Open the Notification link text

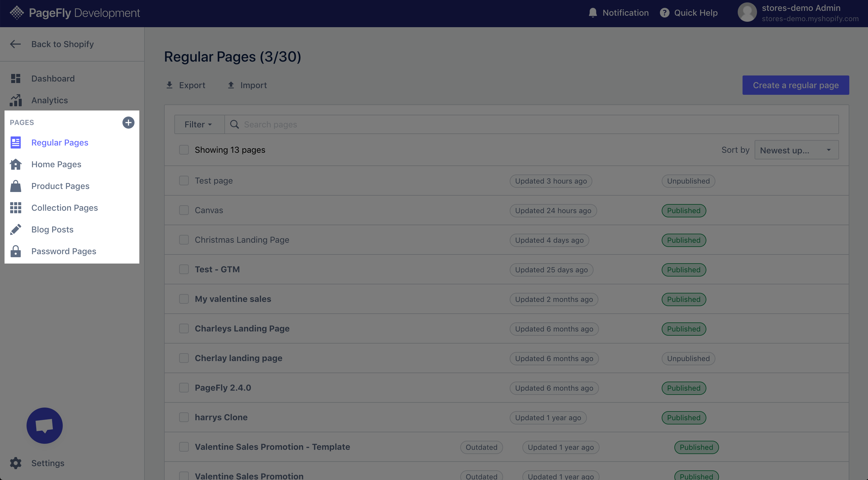(626, 13)
